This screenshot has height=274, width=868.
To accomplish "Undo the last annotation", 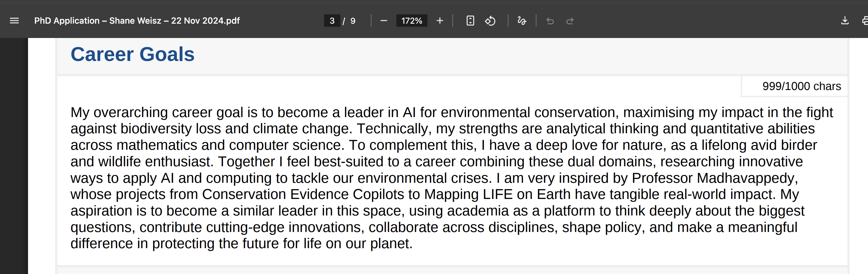I will tap(550, 21).
